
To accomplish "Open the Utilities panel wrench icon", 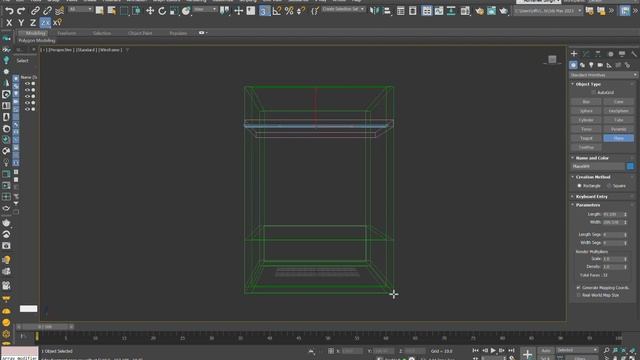I will pos(634,54).
